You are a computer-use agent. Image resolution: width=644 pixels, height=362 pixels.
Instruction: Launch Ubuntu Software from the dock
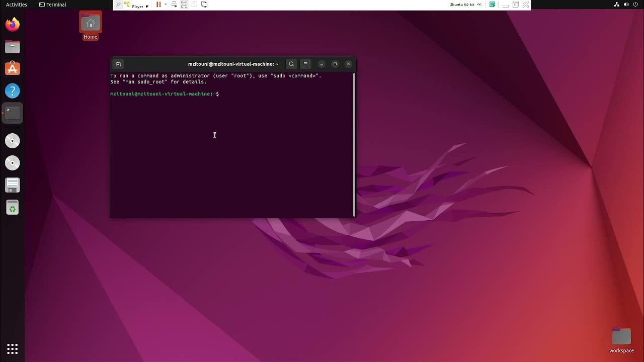click(x=13, y=69)
